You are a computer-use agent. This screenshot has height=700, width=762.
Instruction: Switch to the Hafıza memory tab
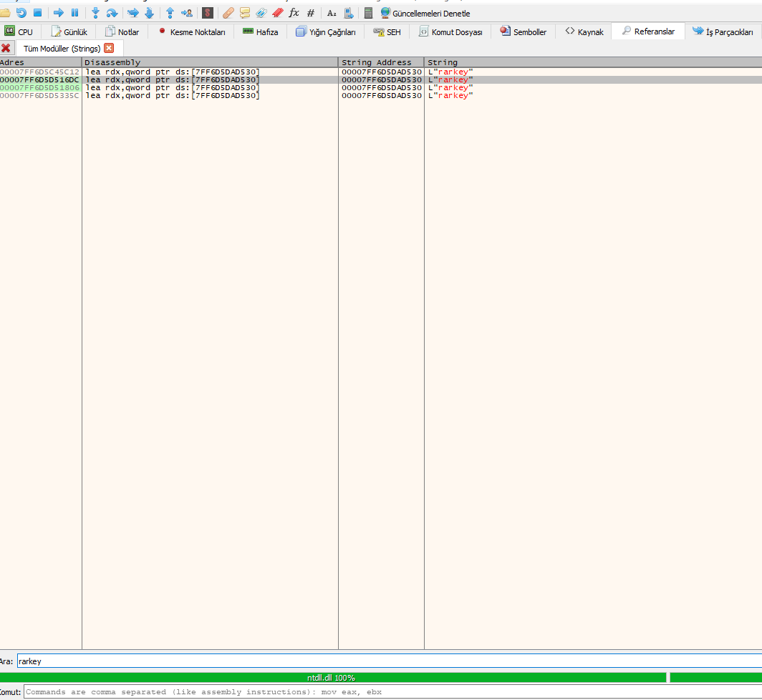[x=261, y=31]
